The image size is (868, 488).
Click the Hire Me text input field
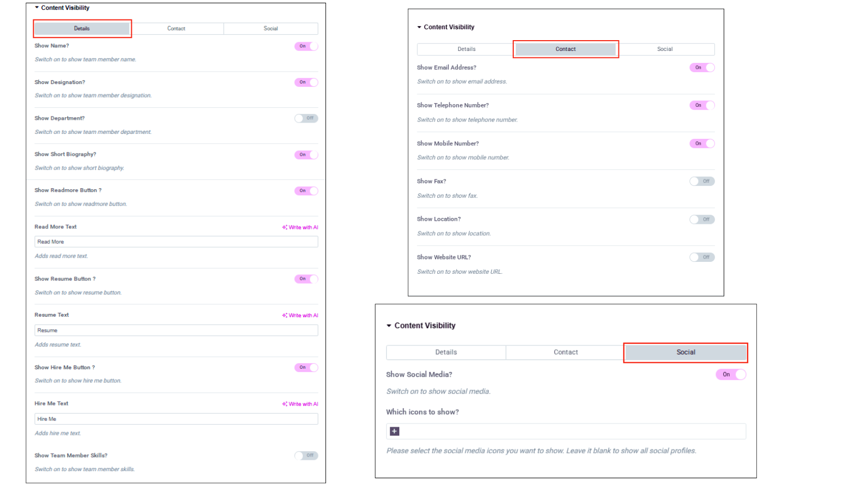click(x=176, y=419)
